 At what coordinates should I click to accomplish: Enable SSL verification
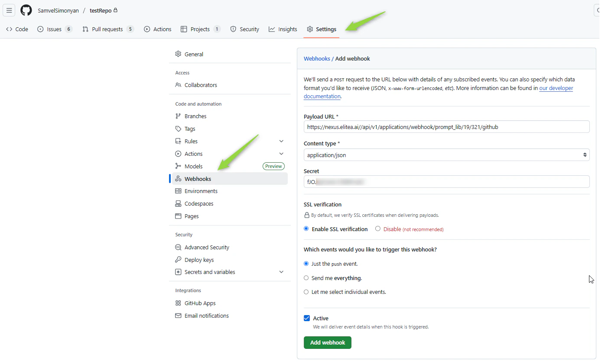click(x=306, y=229)
